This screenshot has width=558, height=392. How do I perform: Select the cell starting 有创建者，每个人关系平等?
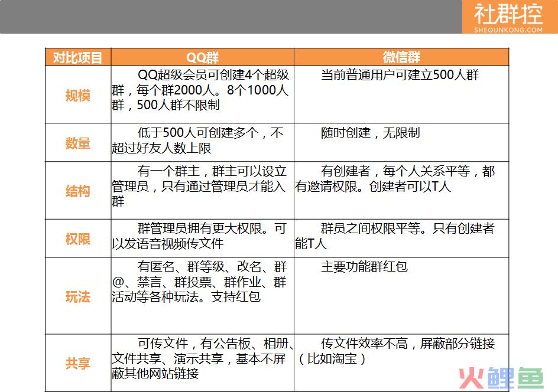[x=401, y=191]
